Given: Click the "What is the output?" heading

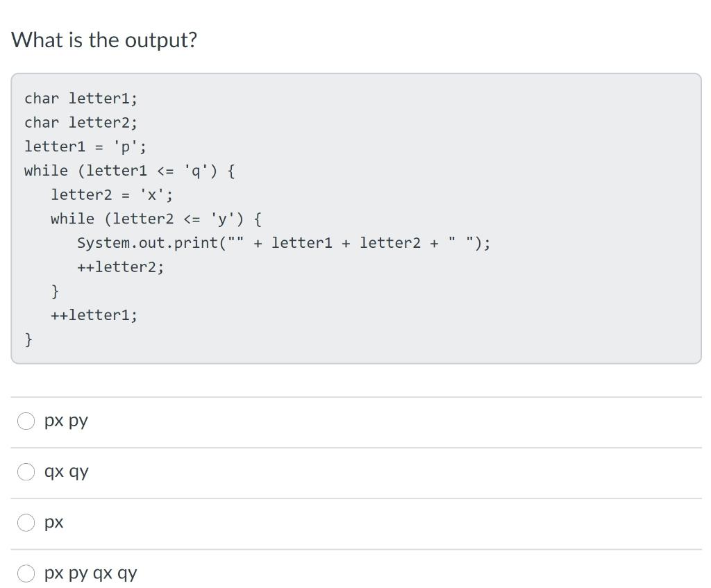Looking at the screenshot, I should (x=105, y=40).
